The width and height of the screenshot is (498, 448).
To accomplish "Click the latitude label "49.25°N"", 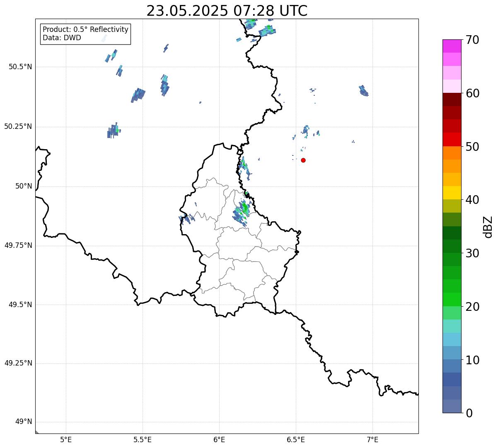I will point(18,363).
